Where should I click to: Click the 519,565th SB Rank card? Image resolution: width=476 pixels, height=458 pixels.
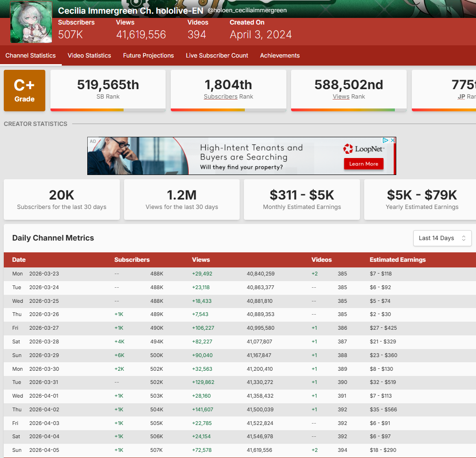[x=108, y=91]
